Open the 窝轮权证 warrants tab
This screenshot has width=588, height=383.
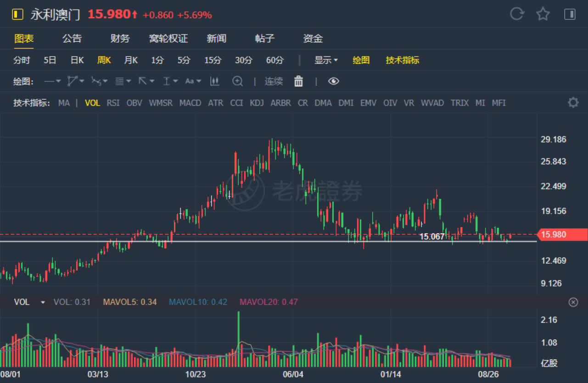tap(168, 39)
